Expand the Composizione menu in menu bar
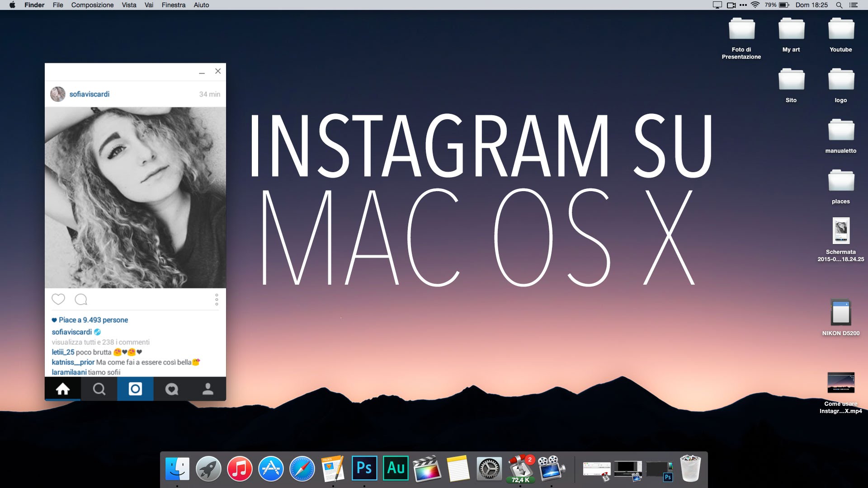The width and height of the screenshot is (868, 488). [x=92, y=5]
